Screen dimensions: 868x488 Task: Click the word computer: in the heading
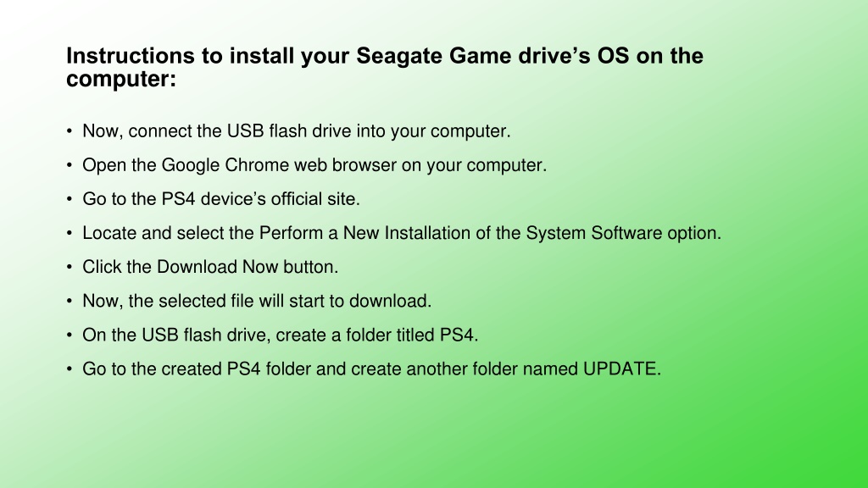tap(121, 79)
